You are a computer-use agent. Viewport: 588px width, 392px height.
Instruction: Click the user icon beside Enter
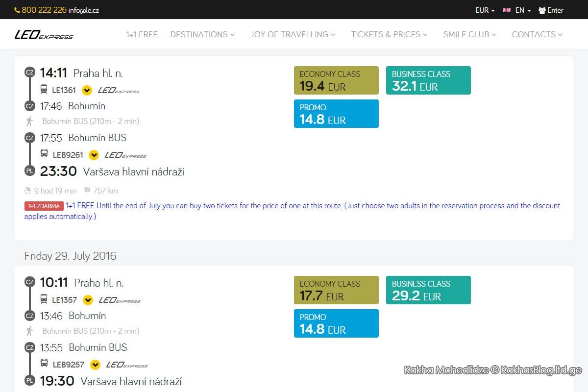[542, 10]
